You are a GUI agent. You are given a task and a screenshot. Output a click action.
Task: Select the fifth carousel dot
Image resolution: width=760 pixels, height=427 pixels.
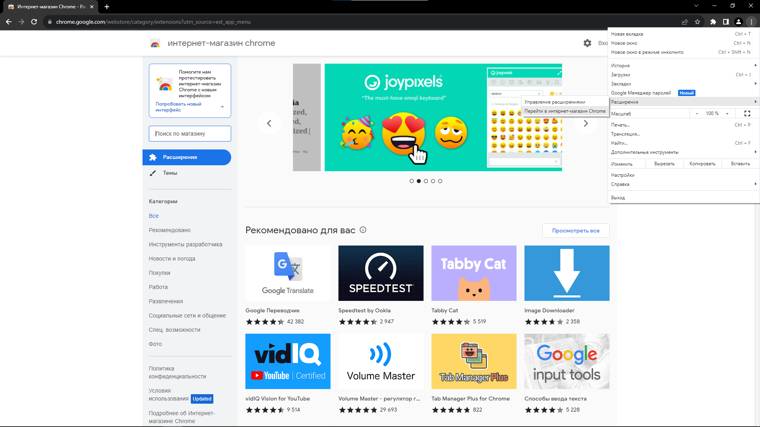coord(440,181)
